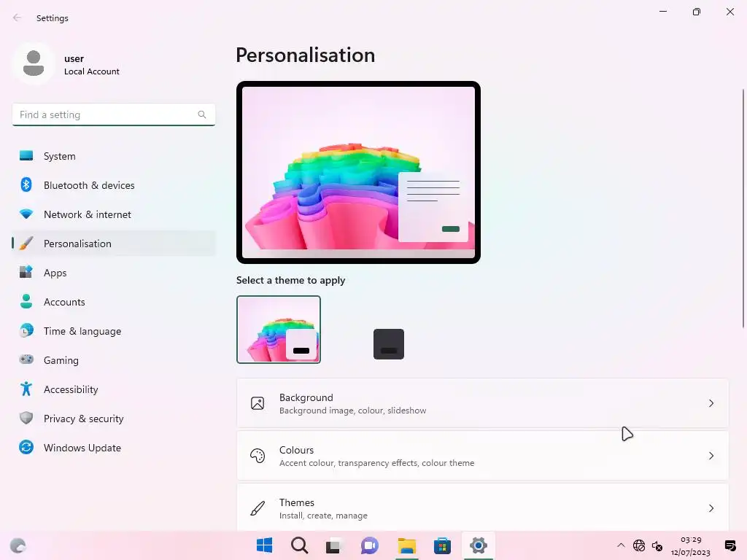Open the Gaming label in sidebar

tap(61, 360)
